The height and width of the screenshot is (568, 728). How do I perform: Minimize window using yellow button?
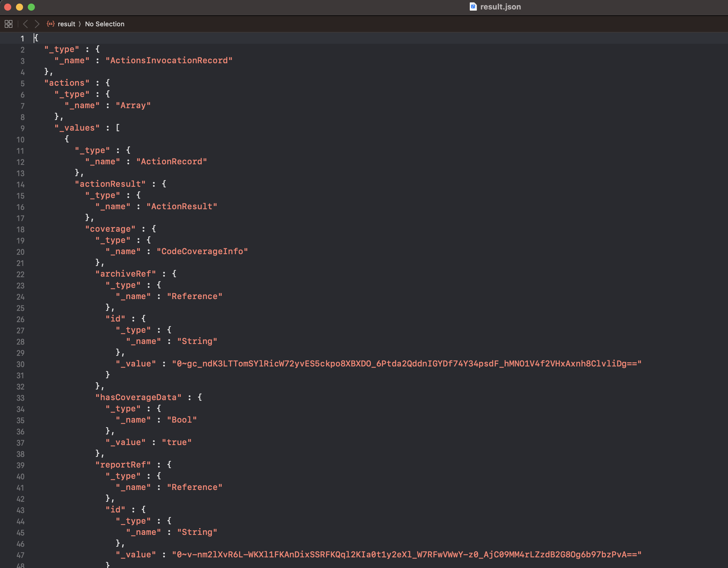pyautogui.click(x=19, y=7)
